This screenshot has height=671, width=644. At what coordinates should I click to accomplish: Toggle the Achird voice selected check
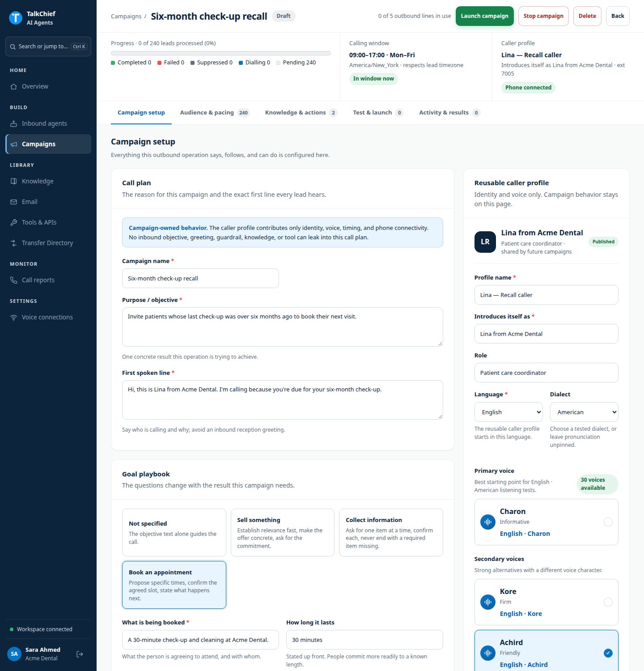pos(608,653)
